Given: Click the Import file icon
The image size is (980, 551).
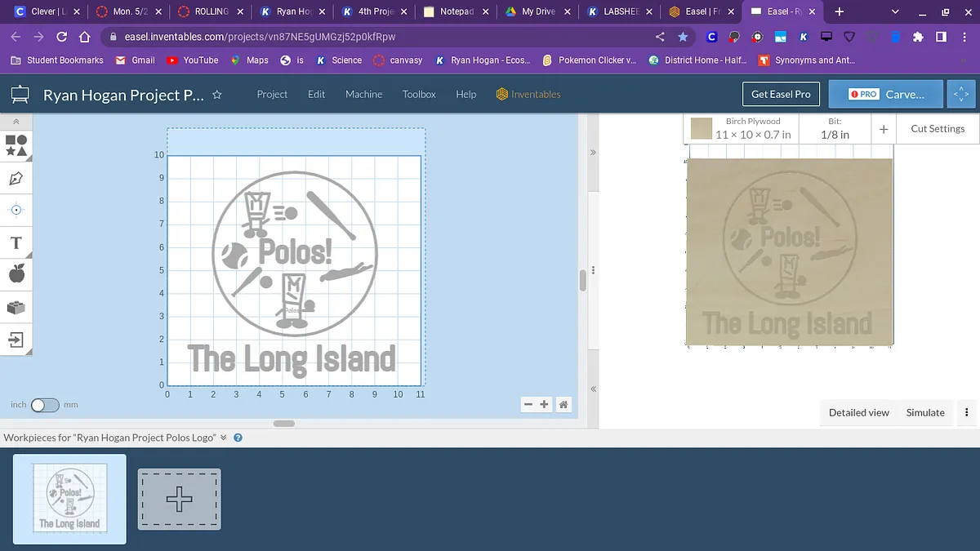Looking at the screenshot, I should 16,339.
